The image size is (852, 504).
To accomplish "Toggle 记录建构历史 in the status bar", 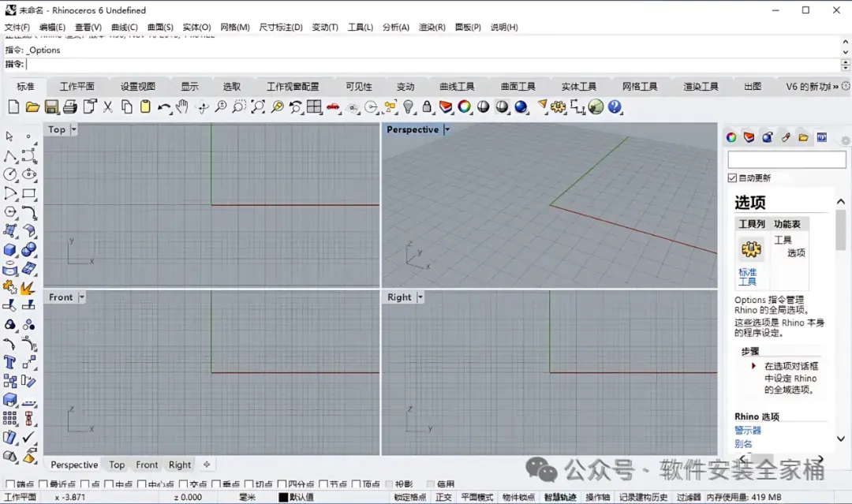I will 643,497.
